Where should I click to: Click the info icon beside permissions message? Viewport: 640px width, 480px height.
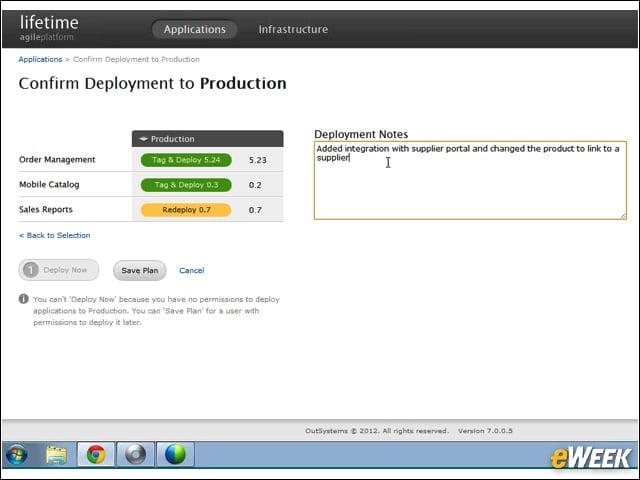(x=24, y=299)
